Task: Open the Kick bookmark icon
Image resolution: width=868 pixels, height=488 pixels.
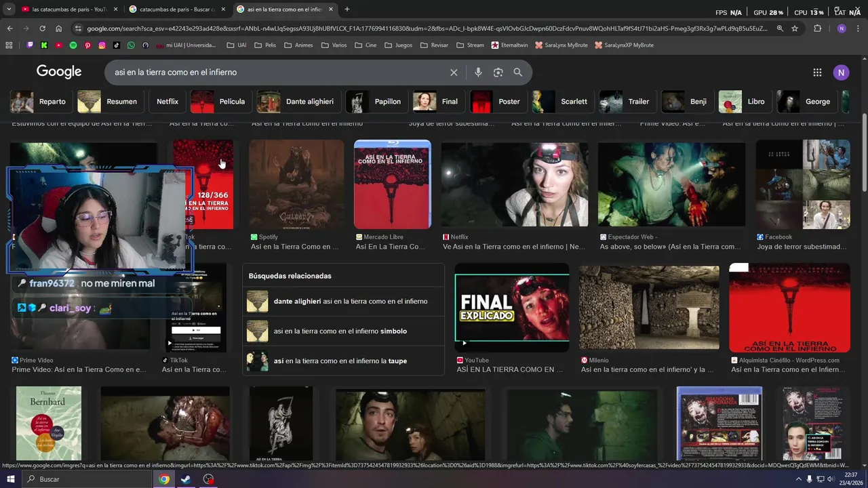Action: [x=44, y=45]
